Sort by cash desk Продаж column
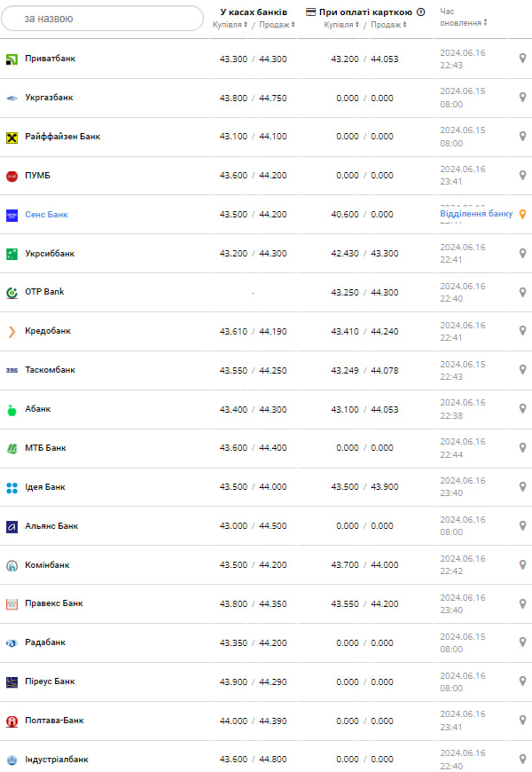The width and height of the screenshot is (532, 772). coord(275,25)
